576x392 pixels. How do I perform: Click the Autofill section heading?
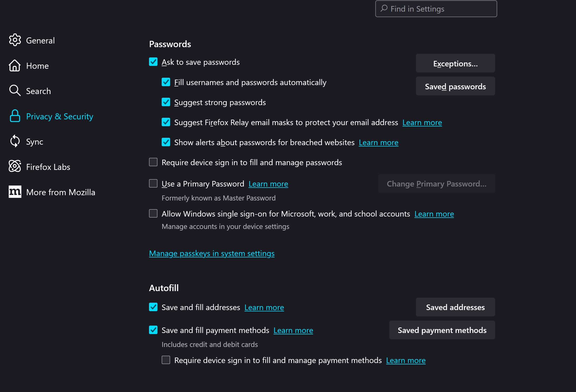(x=164, y=288)
